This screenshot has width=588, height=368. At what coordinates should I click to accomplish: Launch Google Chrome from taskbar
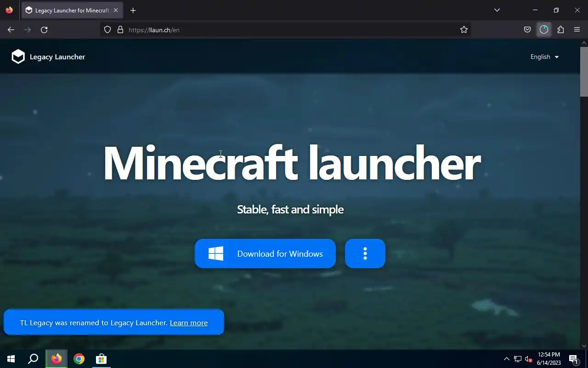point(79,359)
